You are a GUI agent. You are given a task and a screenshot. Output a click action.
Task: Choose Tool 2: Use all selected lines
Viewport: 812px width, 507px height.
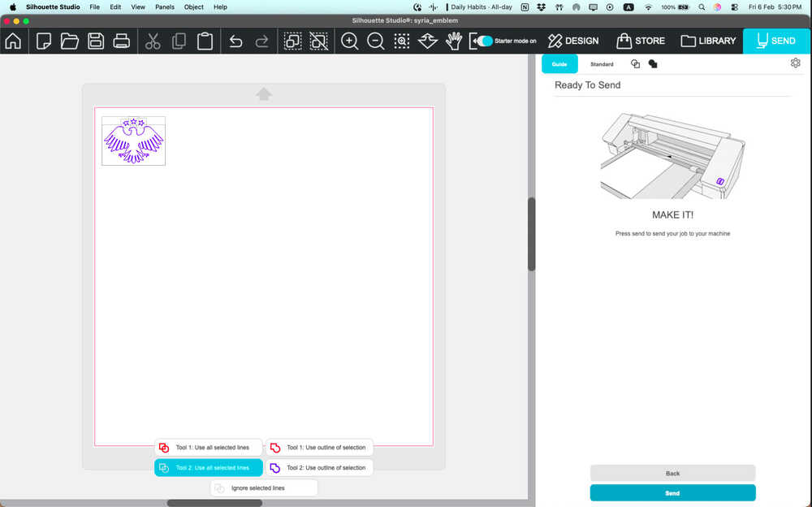click(209, 468)
